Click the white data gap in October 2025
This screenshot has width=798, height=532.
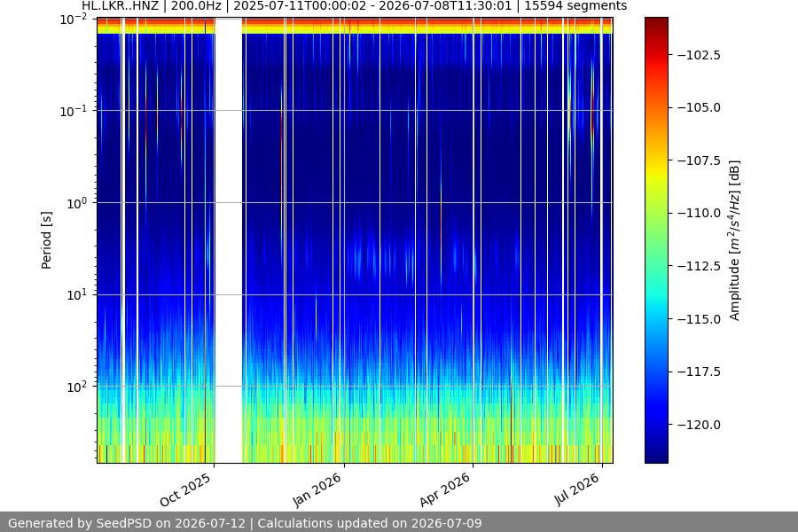(x=229, y=240)
